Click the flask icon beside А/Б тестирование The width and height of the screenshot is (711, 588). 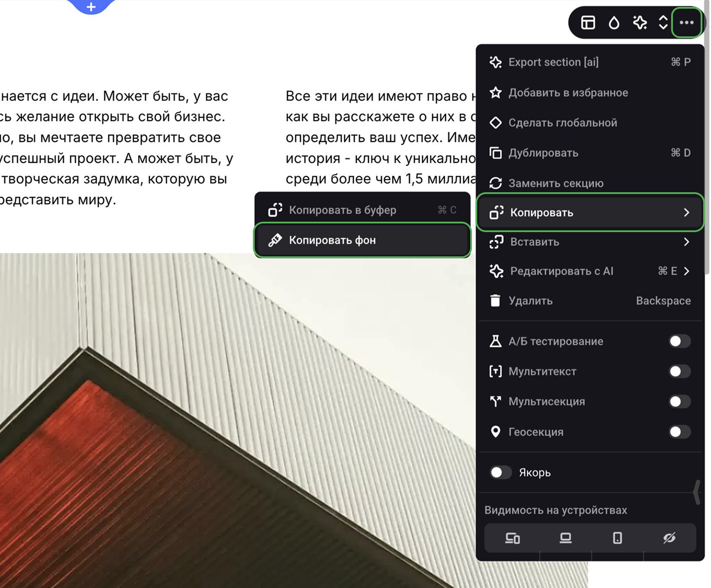coord(495,341)
